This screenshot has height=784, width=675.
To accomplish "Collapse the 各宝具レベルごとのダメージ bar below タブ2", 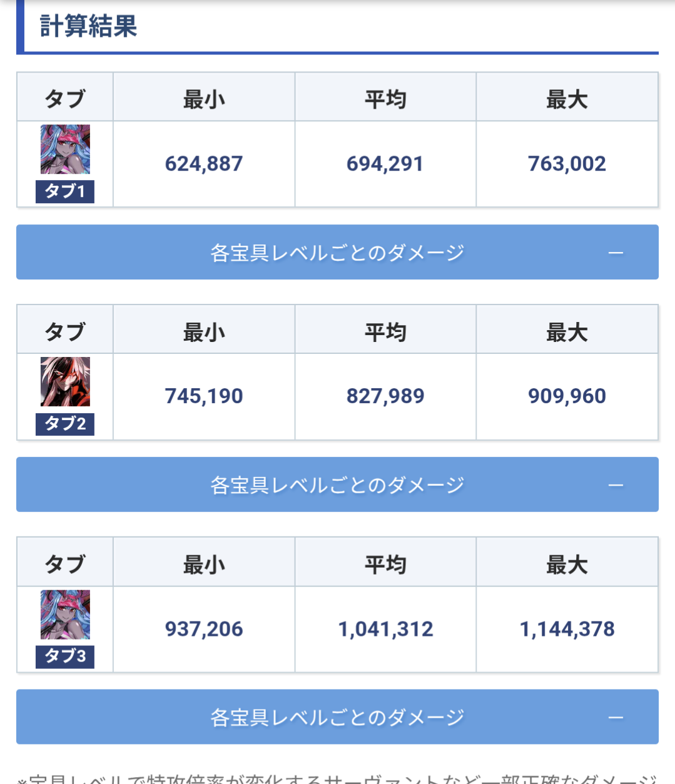I will (616, 485).
